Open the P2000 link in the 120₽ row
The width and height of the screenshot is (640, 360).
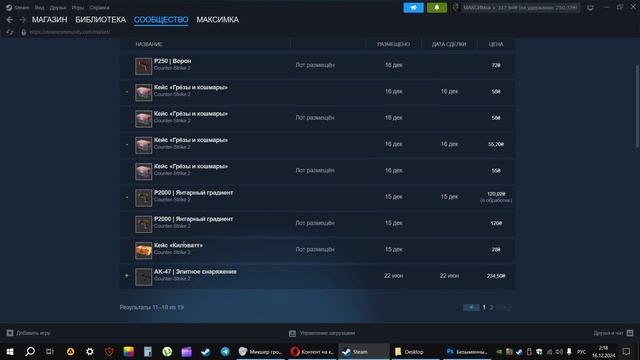pos(193,219)
